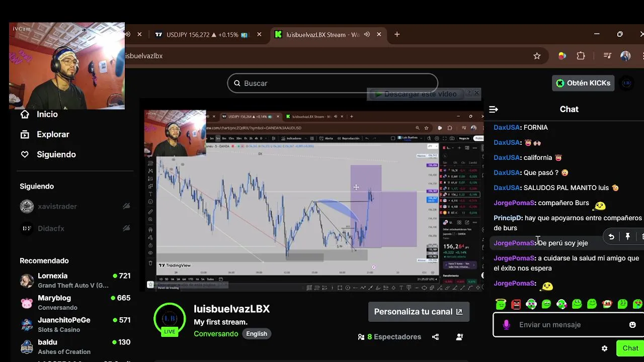
Task: Switch to the USDJPY 156,272 tab
Action: [x=207, y=34]
